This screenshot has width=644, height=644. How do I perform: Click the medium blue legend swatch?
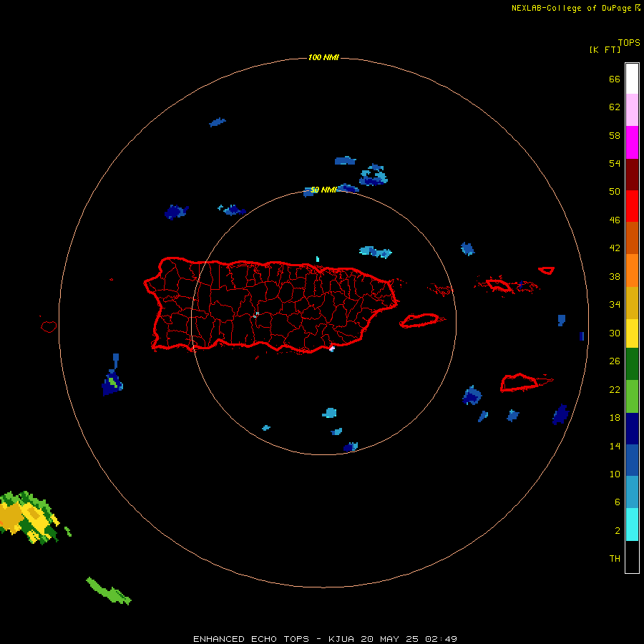coord(632,460)
